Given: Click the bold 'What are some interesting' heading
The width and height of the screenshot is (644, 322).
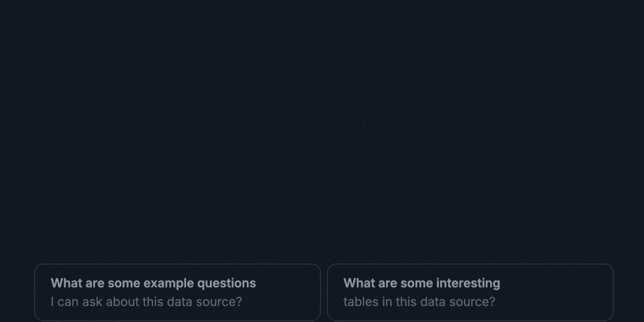Looking at the screenshot, I should click(x=421, y=283).
